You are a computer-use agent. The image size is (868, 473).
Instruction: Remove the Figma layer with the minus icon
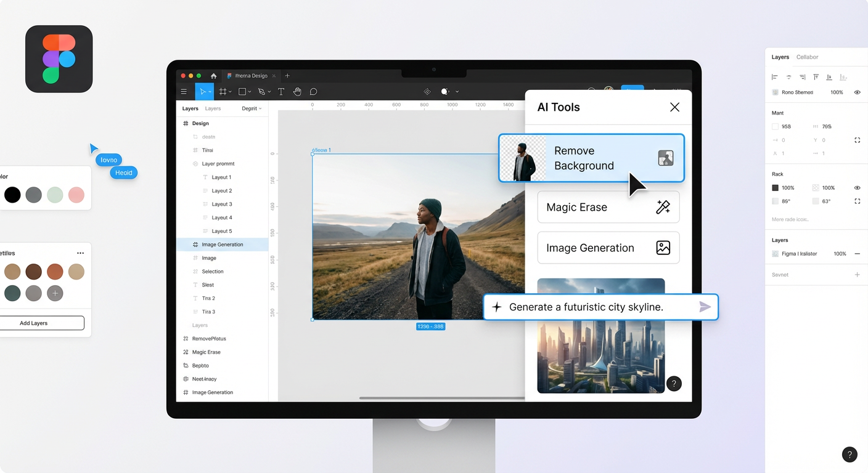click(x=857, y=254)
